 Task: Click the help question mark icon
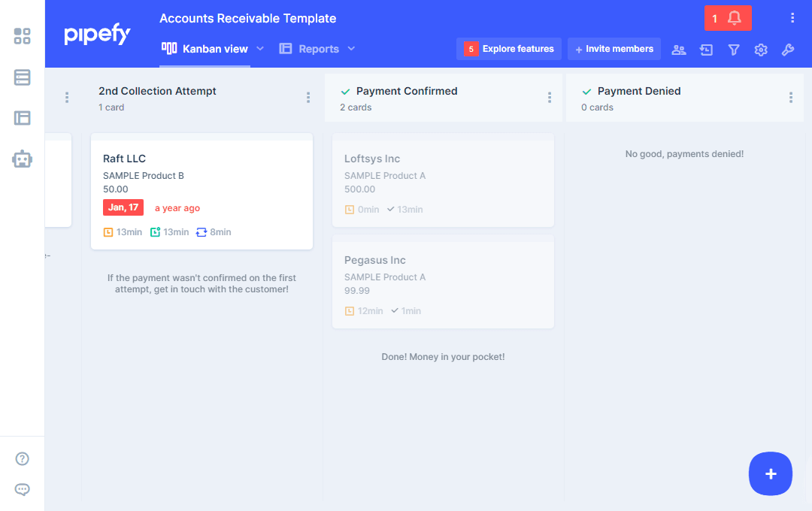23,459
